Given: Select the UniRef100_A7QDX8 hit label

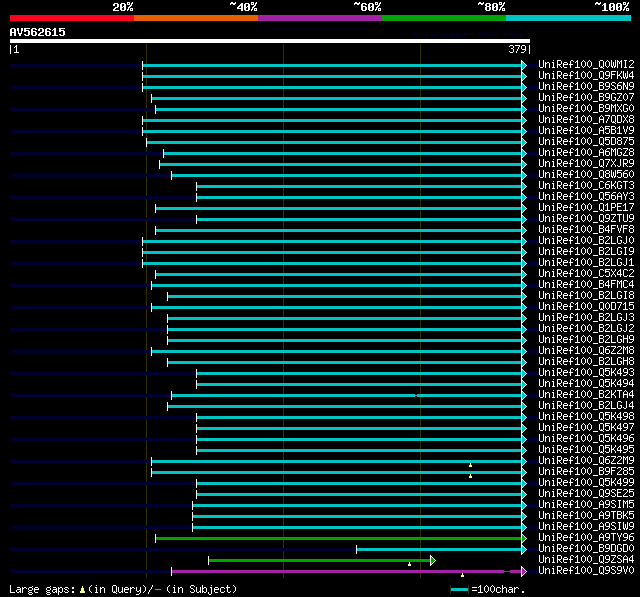Looking at the screenshot, I should pos(586,120).
